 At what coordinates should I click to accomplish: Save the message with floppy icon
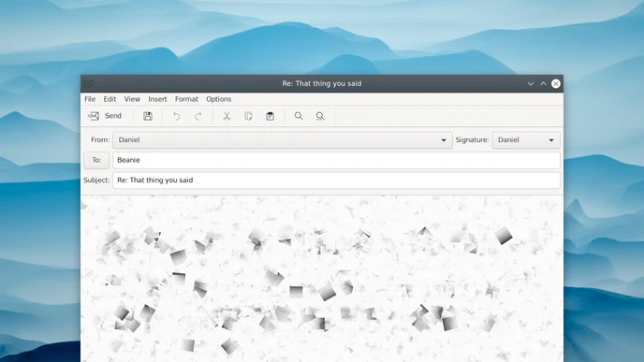(x=148, y=116)
